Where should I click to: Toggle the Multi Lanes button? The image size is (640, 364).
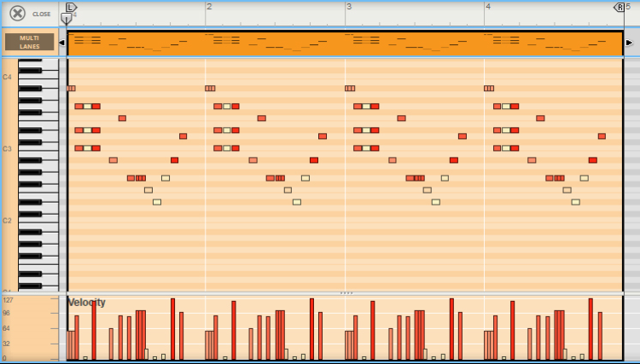point(30,42)
